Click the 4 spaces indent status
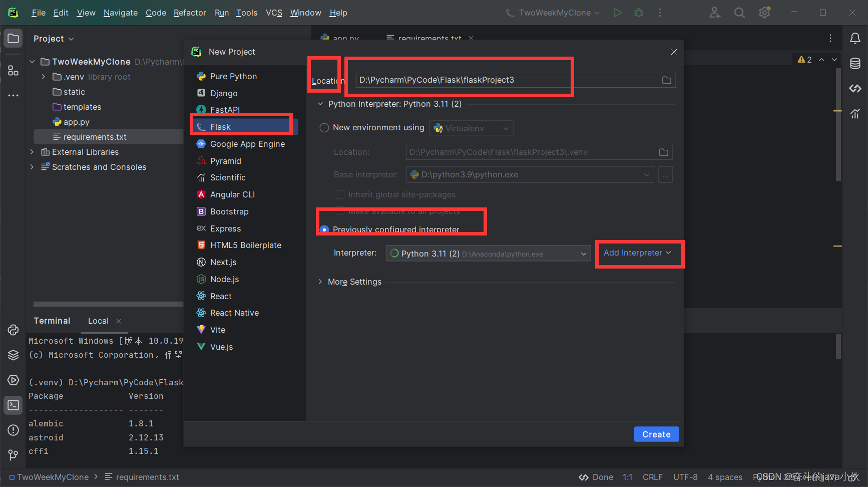868x487 pixels. [725, 477]
